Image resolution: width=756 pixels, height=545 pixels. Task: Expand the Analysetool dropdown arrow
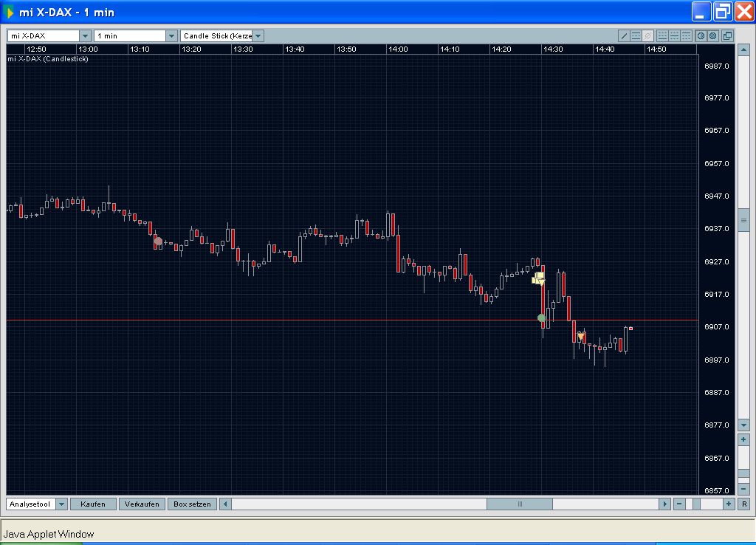pyautogui.click(x=61, y=504)
